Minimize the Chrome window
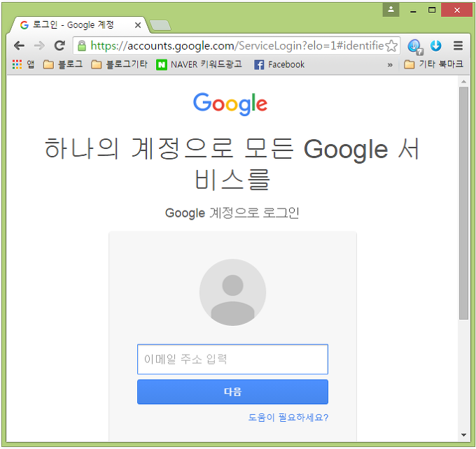The image size is (476, 449). tap(413, 10)
